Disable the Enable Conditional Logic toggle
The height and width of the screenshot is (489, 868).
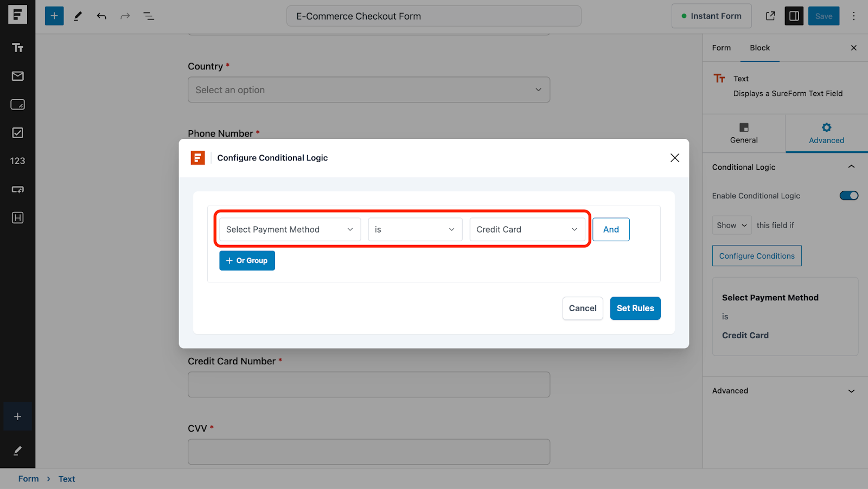(x=848, y=196)
